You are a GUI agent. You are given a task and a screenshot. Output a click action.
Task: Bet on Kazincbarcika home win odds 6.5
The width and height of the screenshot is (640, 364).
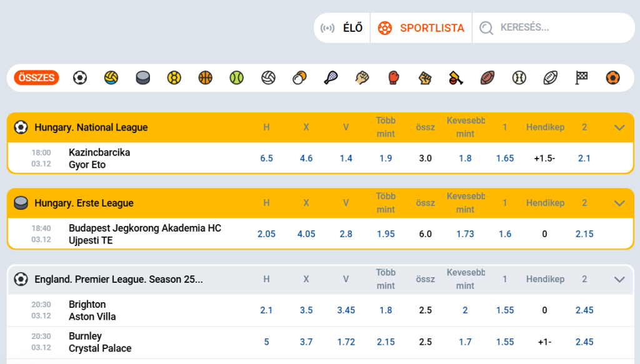pyautogui.click(x=266, y=159)
